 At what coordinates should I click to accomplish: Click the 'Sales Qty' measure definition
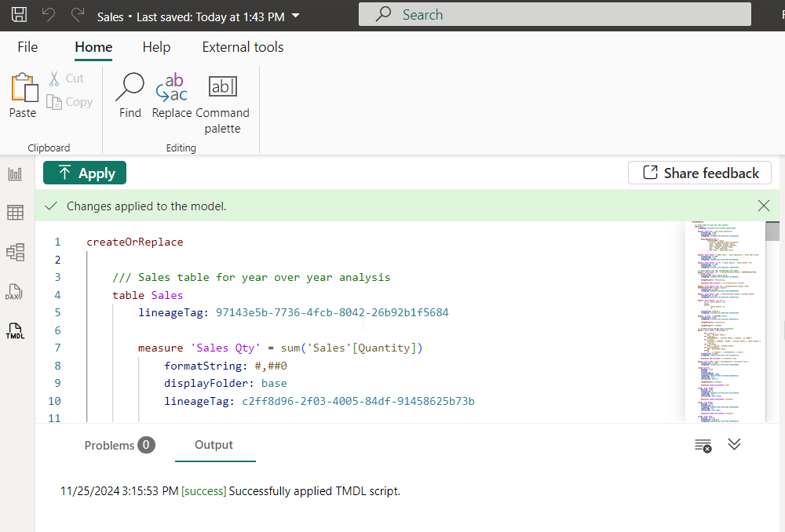(x=280, y=348)
